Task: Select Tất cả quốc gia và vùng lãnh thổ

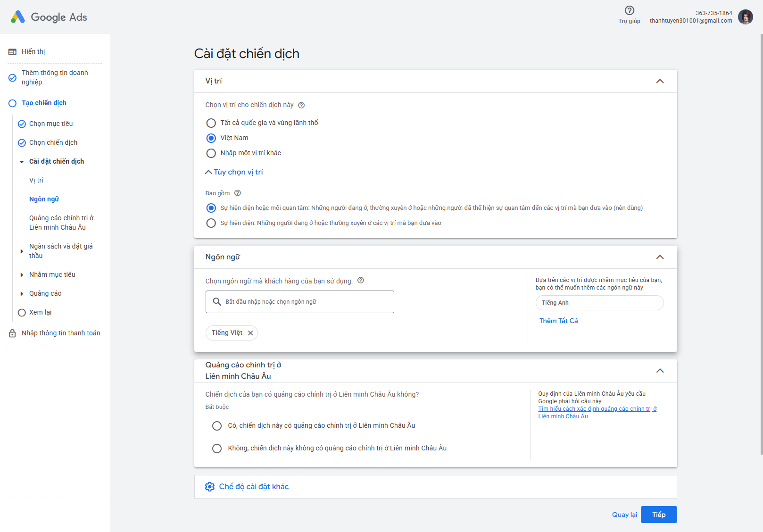Action: (211, 123)
